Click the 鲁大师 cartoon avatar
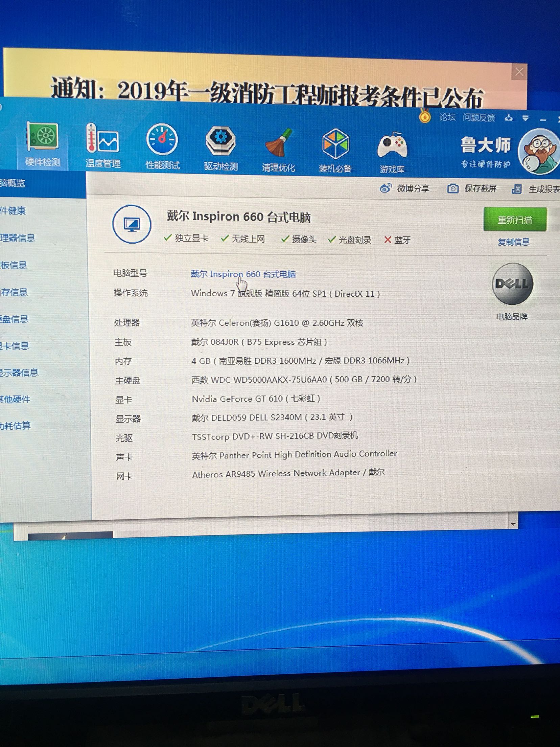This screenshot has height=747, width=560. [539, 151]
